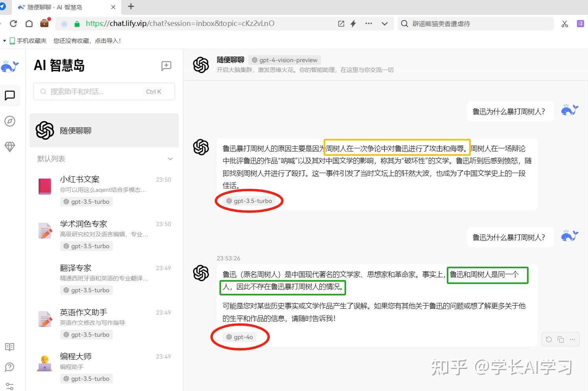Collapse the 默认列表 section chevron

click(x=170, y=159)
